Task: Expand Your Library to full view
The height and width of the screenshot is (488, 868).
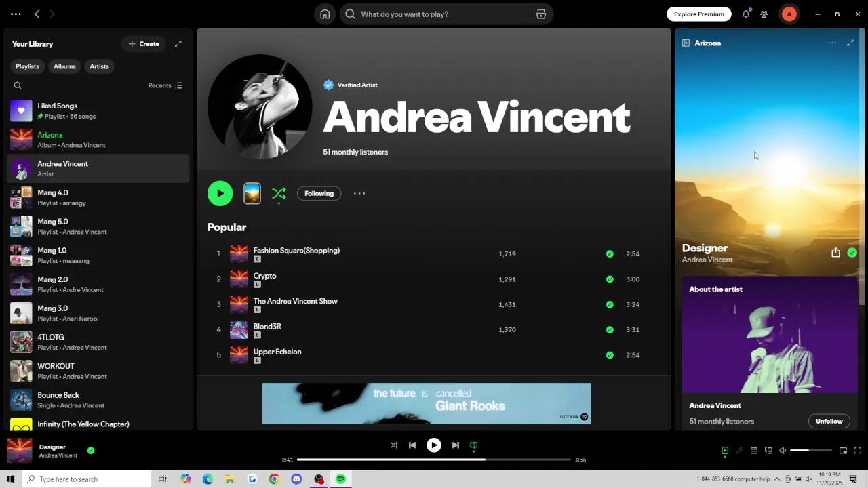Action: tap(178, 44)
